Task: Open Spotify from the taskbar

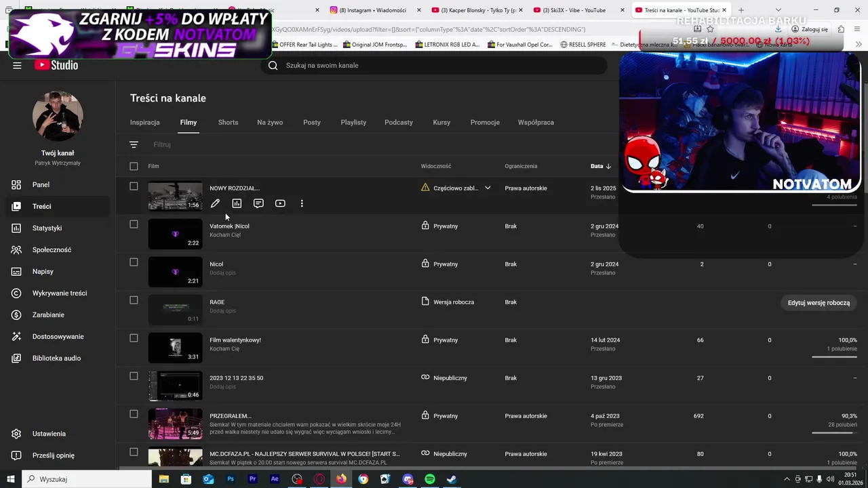Action: coord(430,479)
